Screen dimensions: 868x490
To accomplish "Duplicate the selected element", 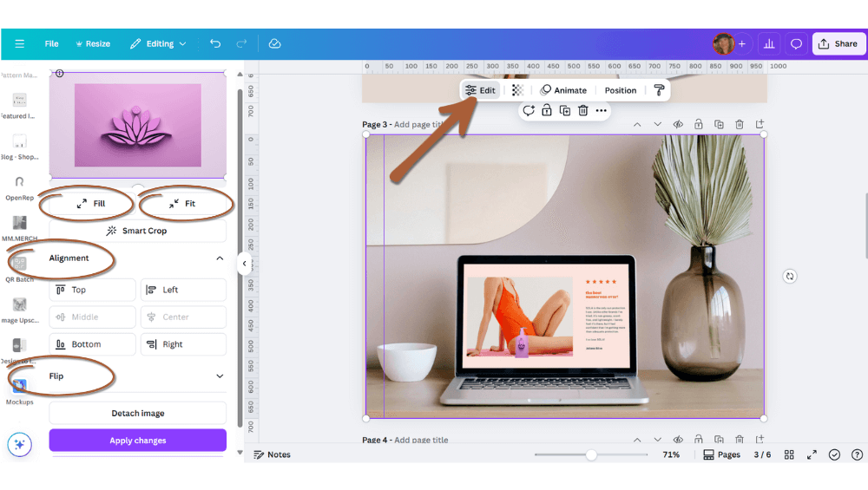I will coord(565,111).
